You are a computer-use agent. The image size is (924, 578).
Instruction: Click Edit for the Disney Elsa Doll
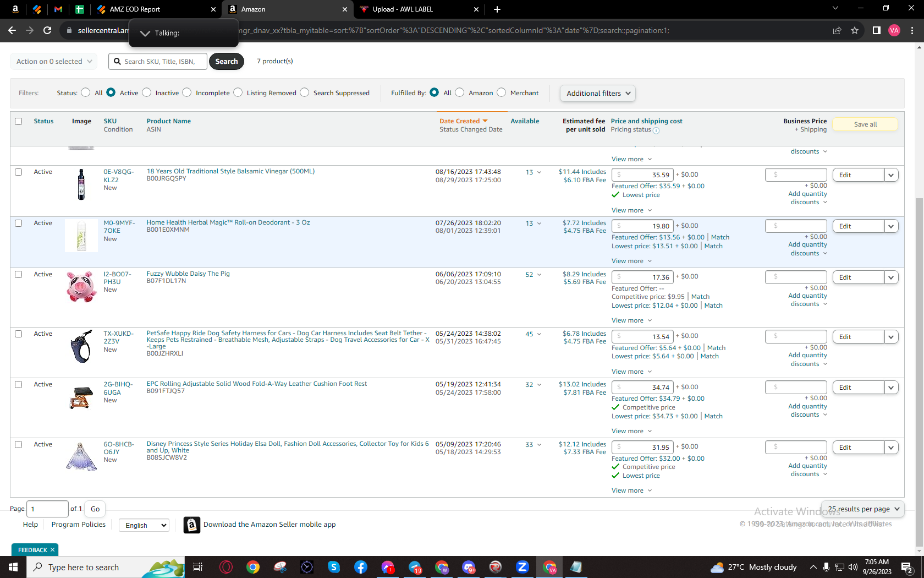tap(859, 448)
